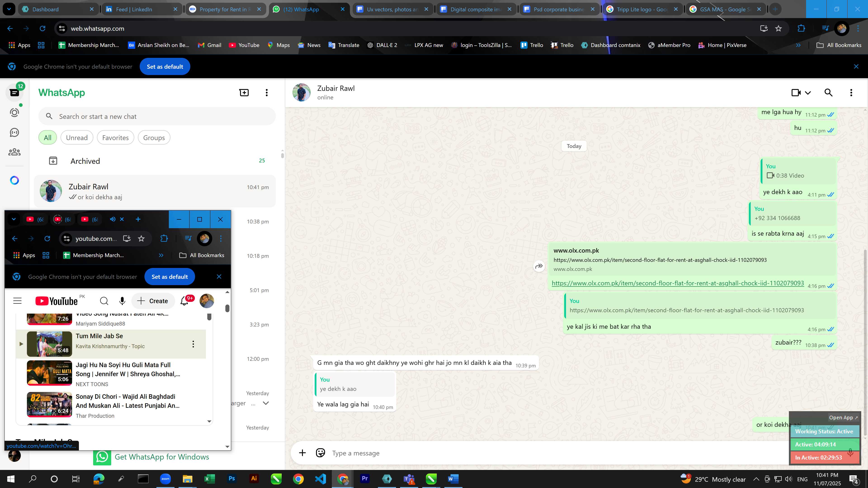Select Favorites chat filter
Screen dimensions: 868x488
115,138
